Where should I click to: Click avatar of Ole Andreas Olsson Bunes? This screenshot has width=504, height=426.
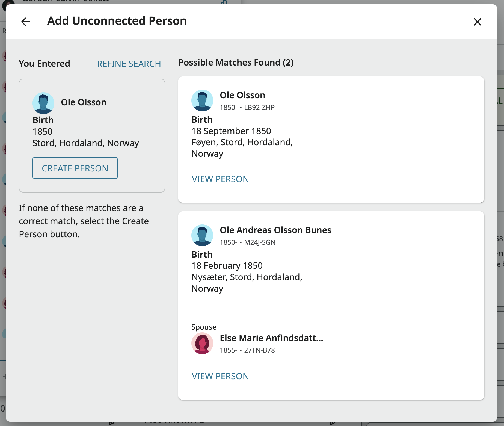click(x=202, y=235)
